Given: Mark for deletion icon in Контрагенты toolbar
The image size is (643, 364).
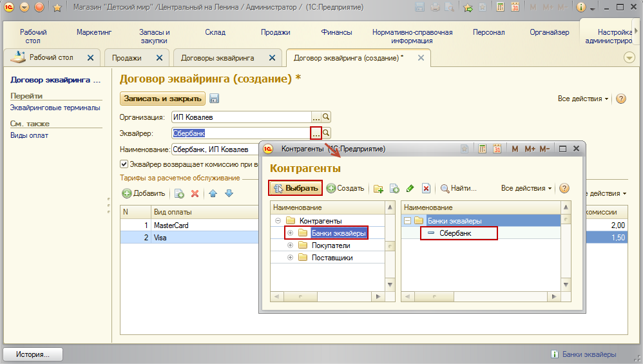Looking at the screenshot, I should tap(426, 189).
